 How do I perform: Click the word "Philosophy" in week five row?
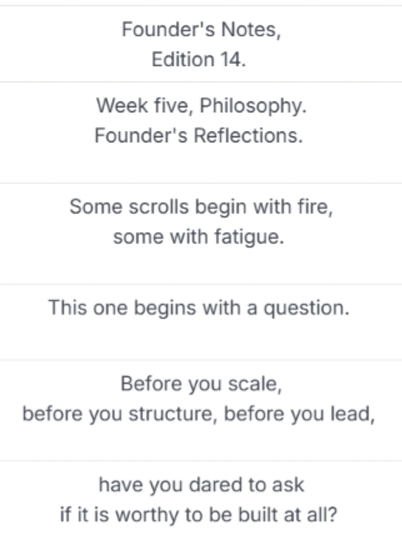click(x=251, y=106)
